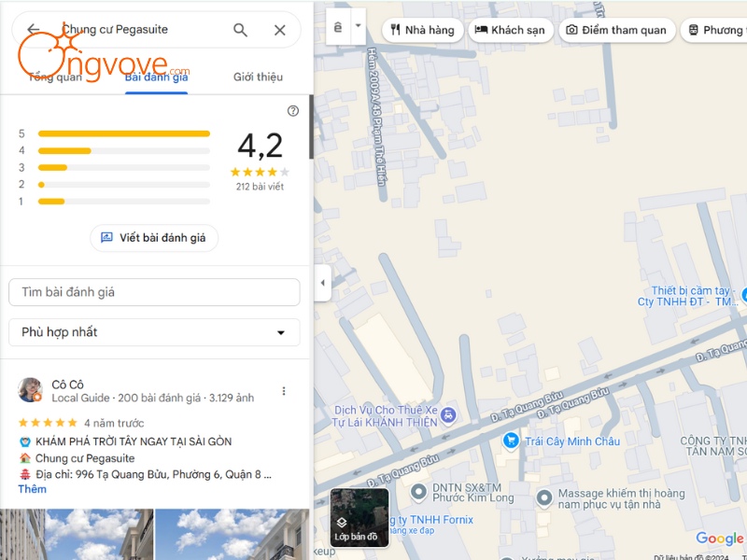The height and width of the screenshot is (560, 747).
Task: Open the left review photo thumbnail
Action: tap(77, 534)
